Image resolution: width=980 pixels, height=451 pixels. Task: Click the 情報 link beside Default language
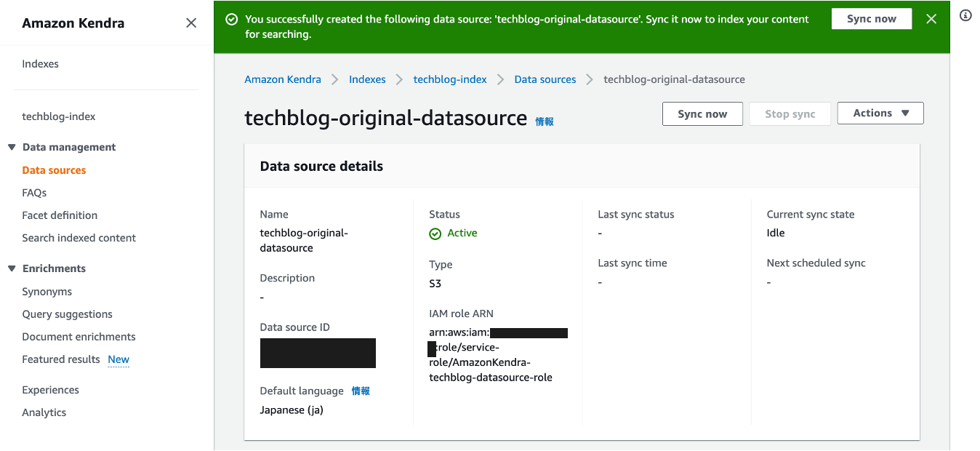(361, 391)
